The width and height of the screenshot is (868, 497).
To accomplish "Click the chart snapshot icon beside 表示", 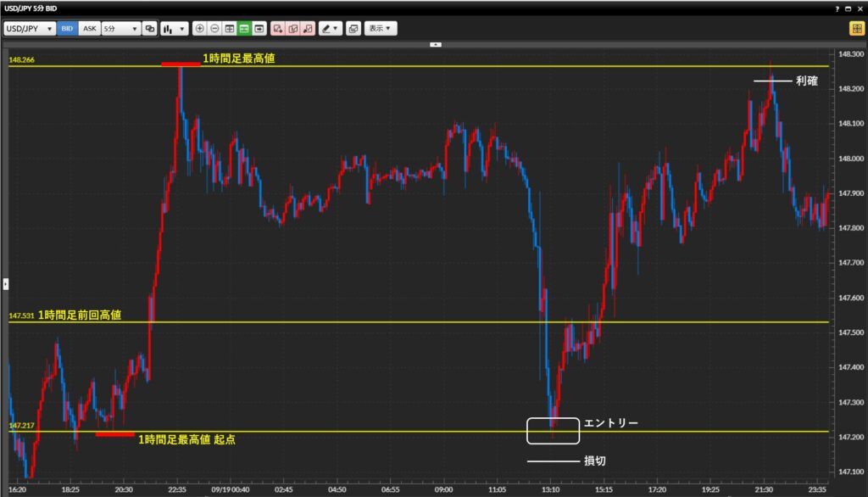I will coord(353,28).
